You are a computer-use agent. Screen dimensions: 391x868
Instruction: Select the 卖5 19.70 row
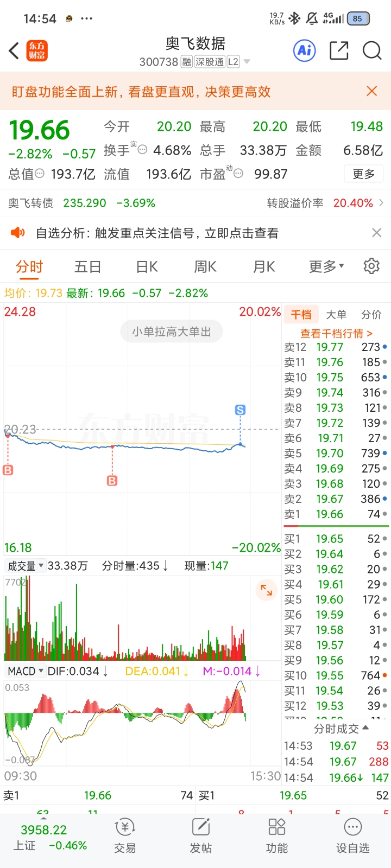[336, 454]
